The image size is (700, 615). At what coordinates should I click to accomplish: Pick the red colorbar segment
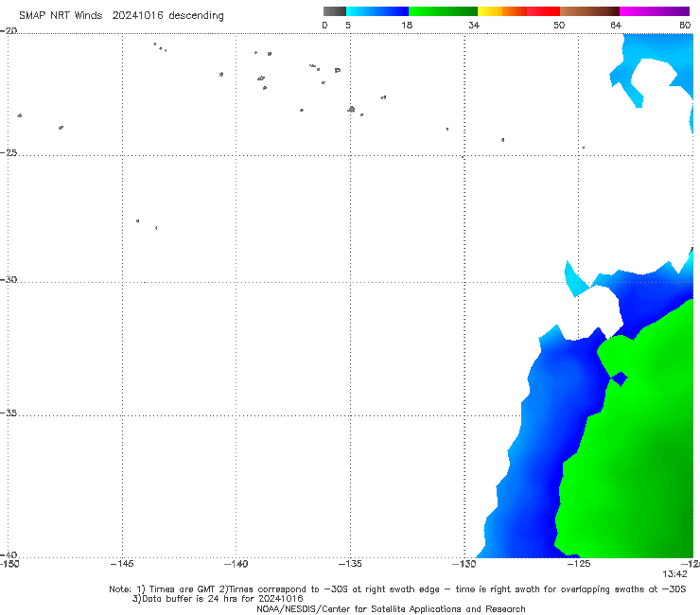(x=543, y=11)
